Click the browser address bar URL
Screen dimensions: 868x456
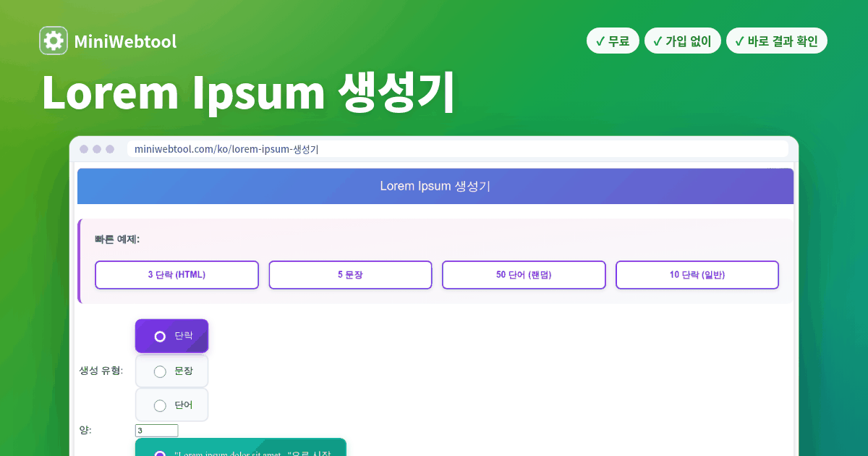pos(457,149)
